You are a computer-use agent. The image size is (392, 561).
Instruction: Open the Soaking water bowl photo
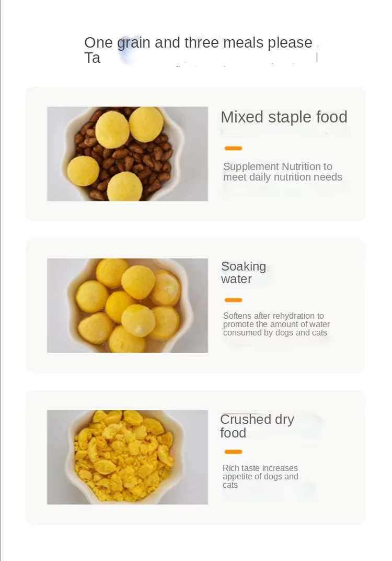pos(128,305)
